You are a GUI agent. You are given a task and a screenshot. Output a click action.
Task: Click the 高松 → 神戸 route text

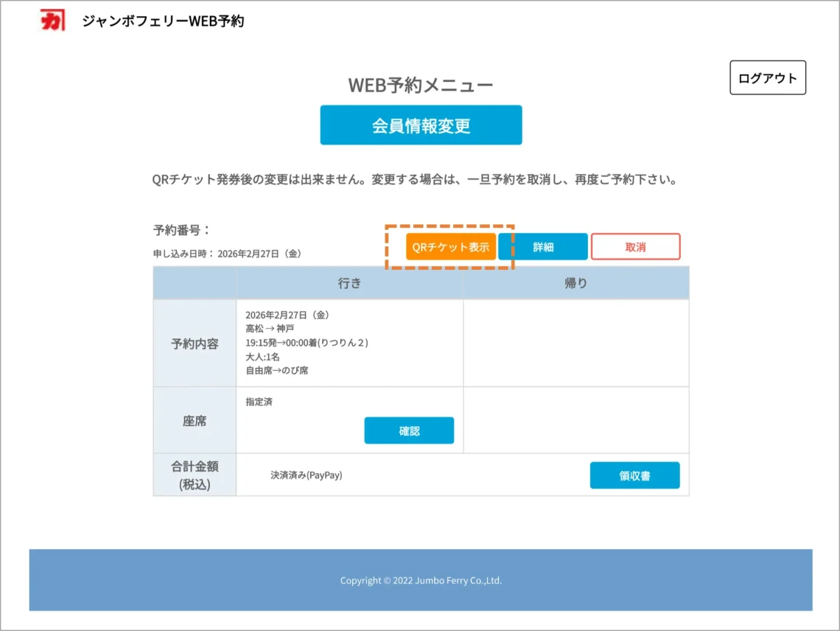tap(270, 329)
